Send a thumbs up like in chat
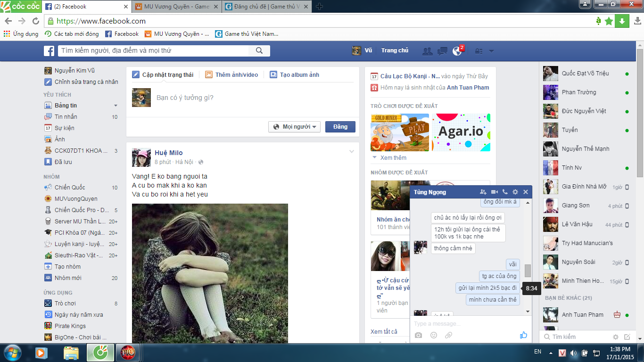 [523, 335]
